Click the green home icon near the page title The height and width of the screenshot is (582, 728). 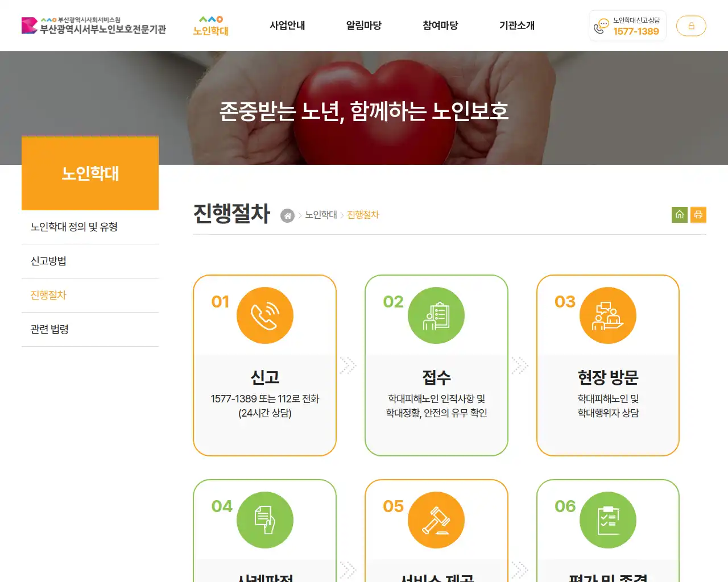[680, 214]
